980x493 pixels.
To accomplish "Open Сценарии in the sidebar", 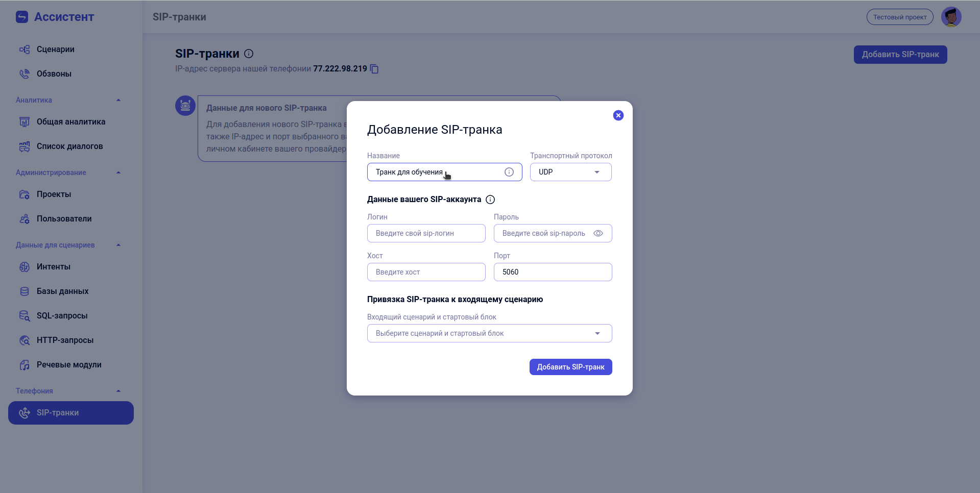I will click(55, 50).
